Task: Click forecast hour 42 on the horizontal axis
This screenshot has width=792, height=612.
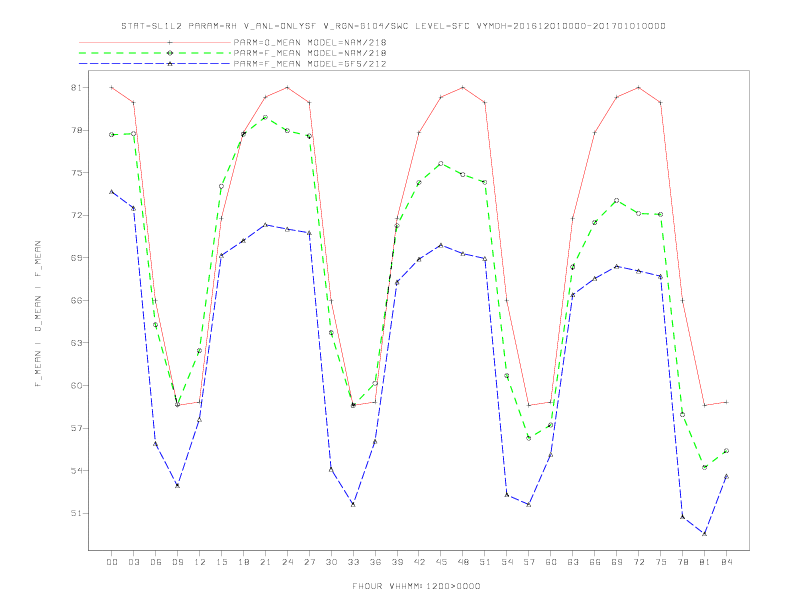Action: (419, 562)
